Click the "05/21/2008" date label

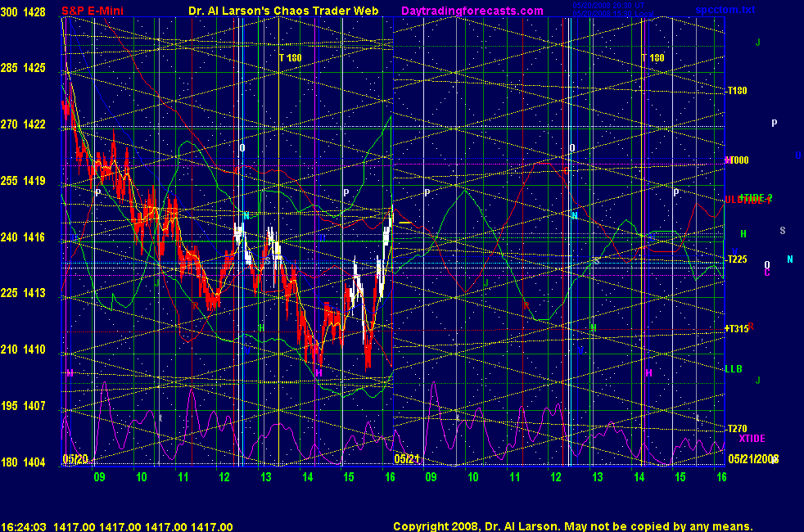[x=753, y=458]
